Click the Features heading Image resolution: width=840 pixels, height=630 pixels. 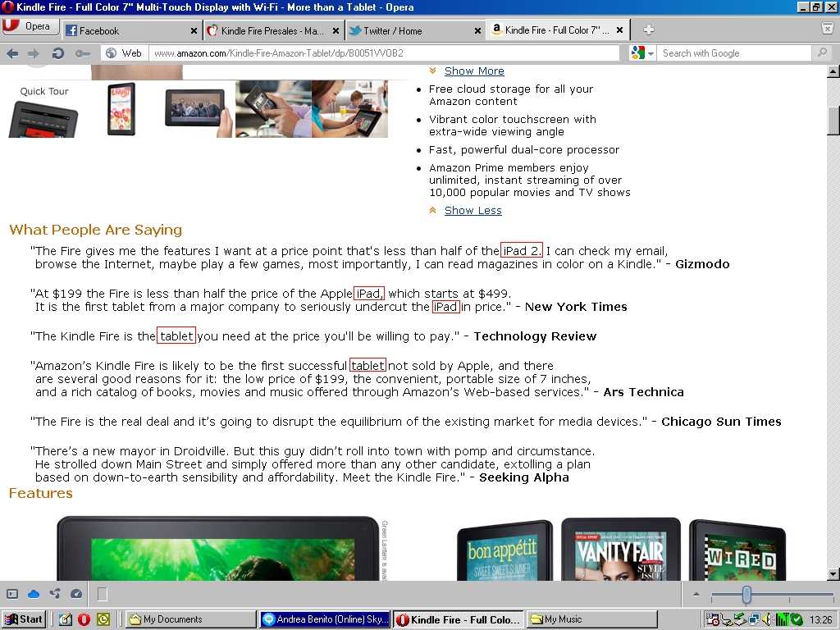[x=41, y=493]
